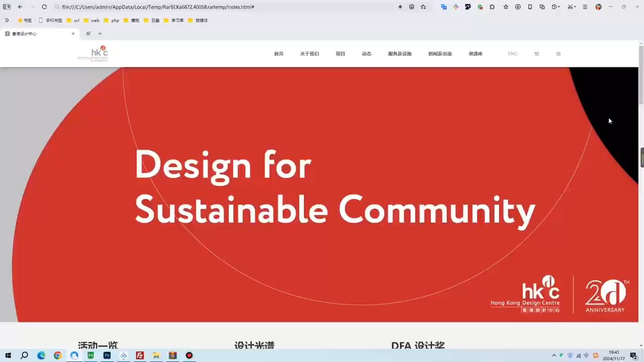
Task: Open the 云盘 bookmark folder
Action: (x=151, y=21)
